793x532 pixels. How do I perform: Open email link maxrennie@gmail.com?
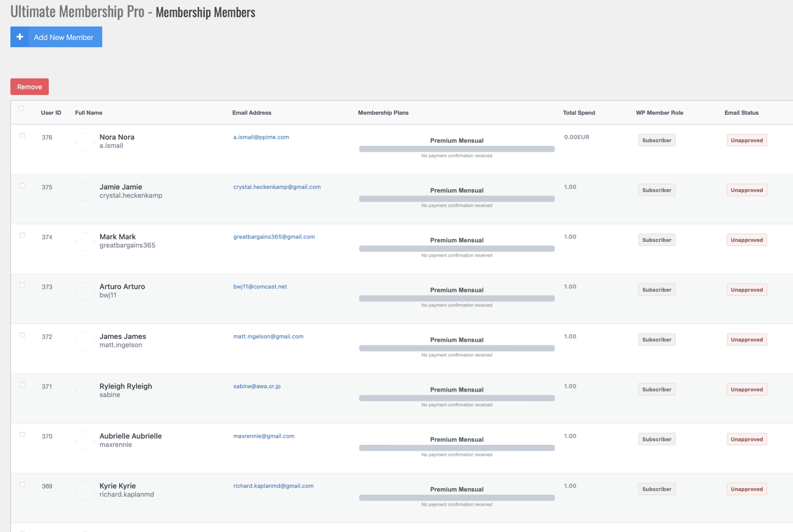[x=264, y=436]
